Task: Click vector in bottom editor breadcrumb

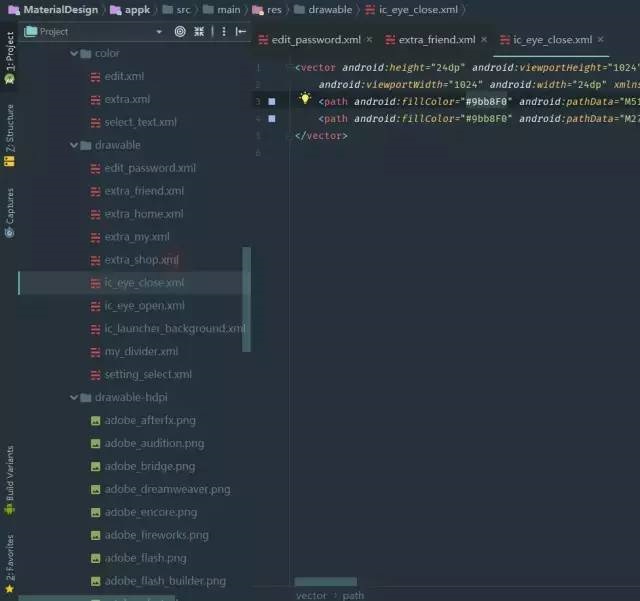Action: click(x=311, y=595)
